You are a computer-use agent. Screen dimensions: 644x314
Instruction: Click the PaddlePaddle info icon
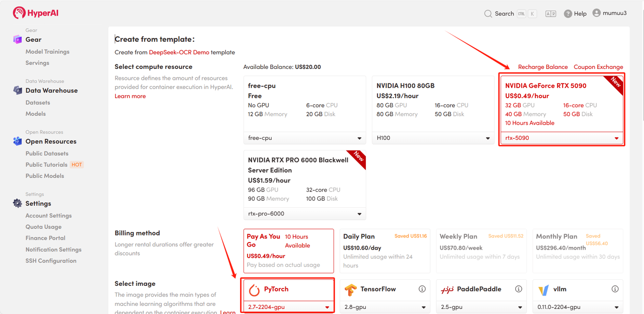[518, 289]
